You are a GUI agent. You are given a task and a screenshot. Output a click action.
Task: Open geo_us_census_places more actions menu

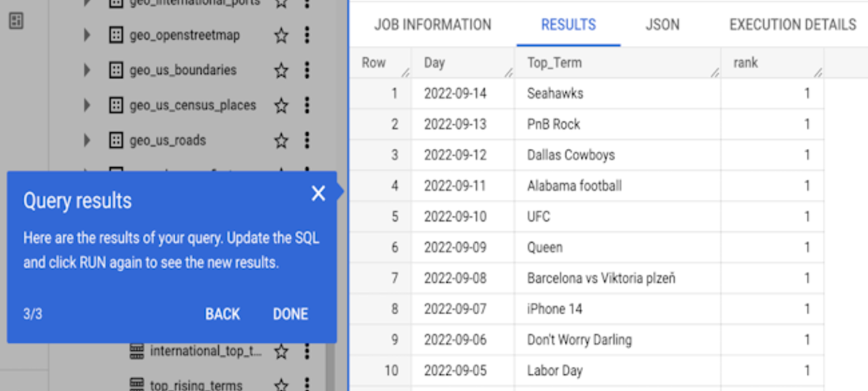pos(307,105)
